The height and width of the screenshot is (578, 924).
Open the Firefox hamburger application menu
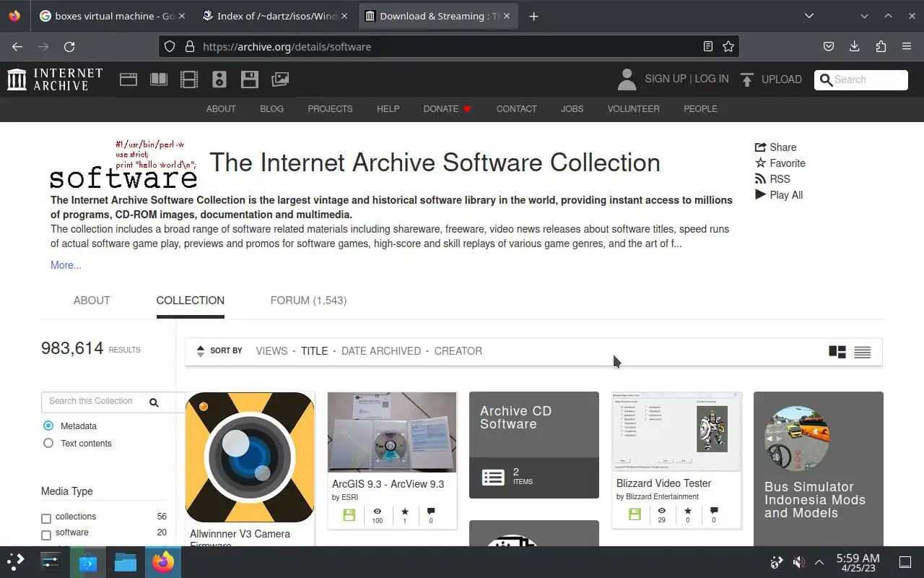907,46
